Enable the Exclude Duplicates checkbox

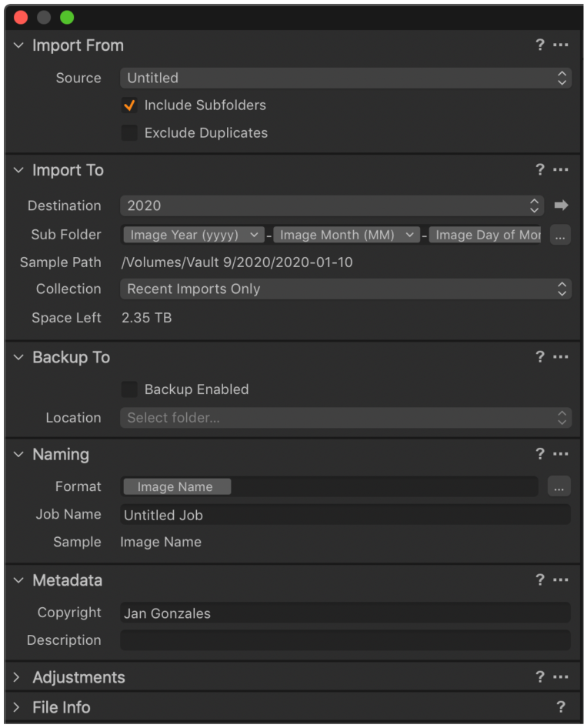pos(128,132)
